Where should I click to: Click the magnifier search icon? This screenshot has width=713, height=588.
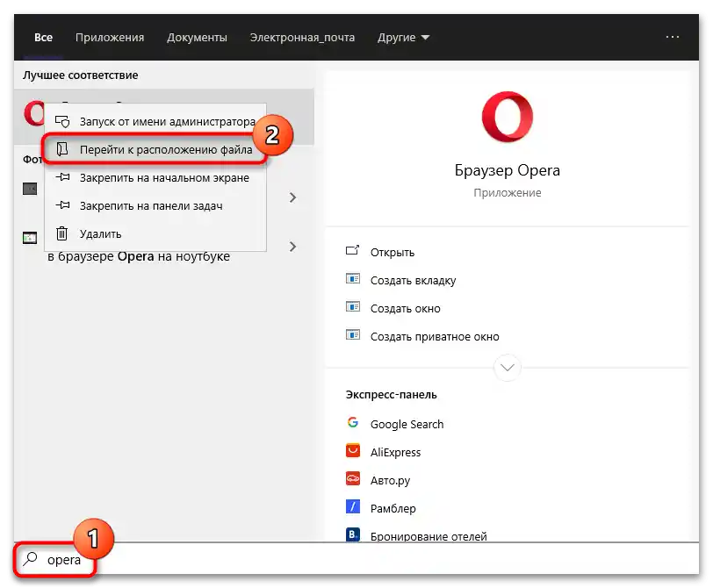click(31, 558)
